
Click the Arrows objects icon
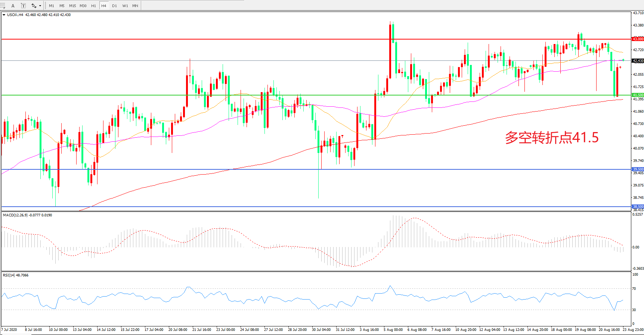(x=34, y=6)
